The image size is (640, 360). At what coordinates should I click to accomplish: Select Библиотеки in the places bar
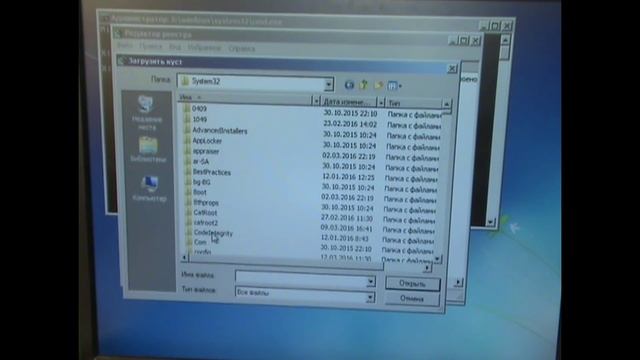click(x=148, y=150)
